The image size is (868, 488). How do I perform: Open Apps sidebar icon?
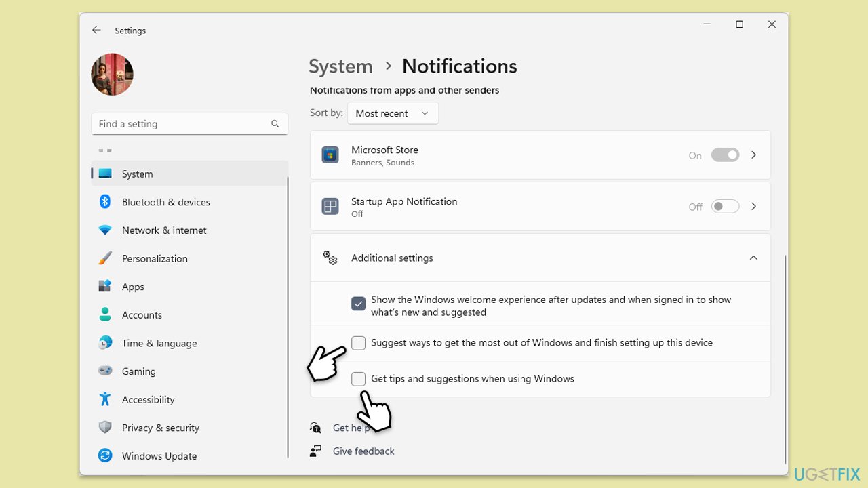(x=105, y=287)
